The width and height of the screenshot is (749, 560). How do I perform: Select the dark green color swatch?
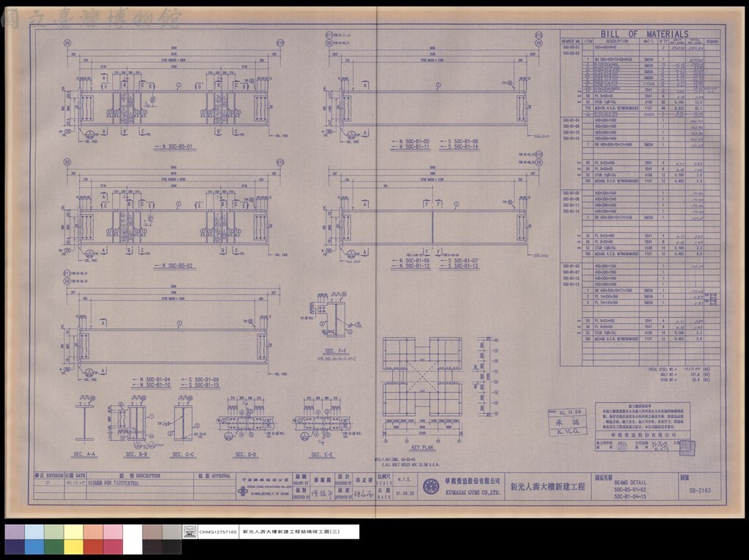coord(54,547)
